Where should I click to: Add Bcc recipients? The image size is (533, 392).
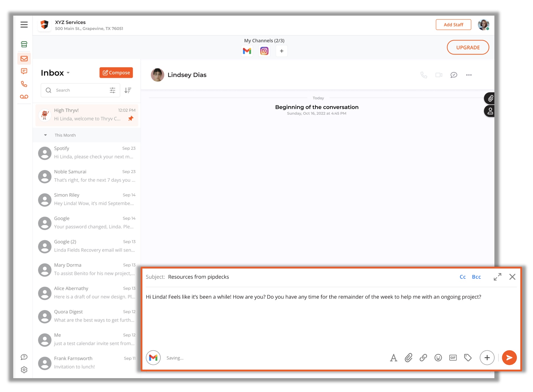pyautogui.click(x=476, y=277)
